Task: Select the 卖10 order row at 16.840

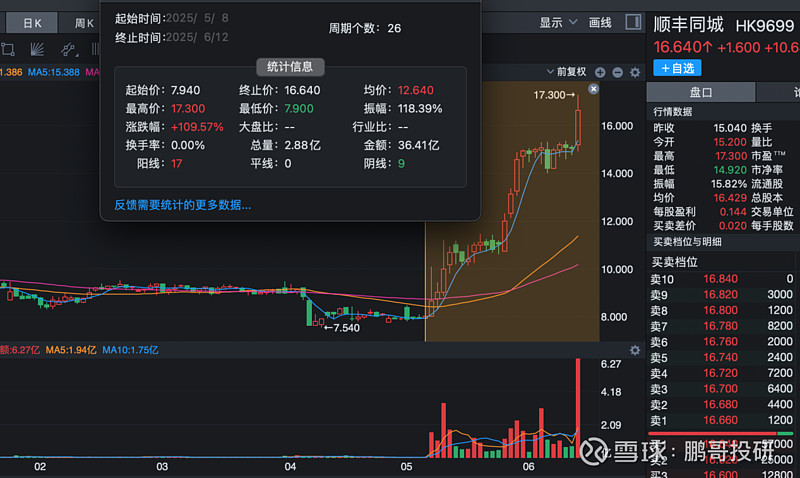Action: click(x=722, y=279)
